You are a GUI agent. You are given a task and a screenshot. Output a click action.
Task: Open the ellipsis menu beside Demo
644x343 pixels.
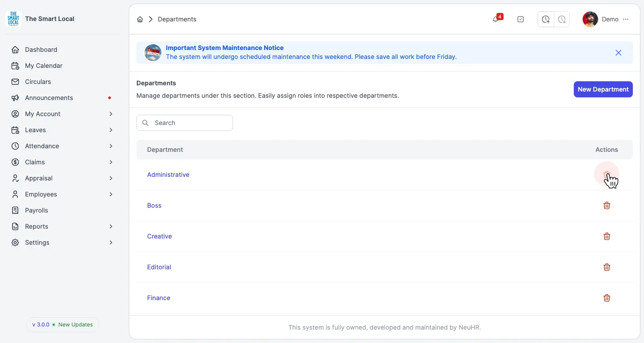626,19
